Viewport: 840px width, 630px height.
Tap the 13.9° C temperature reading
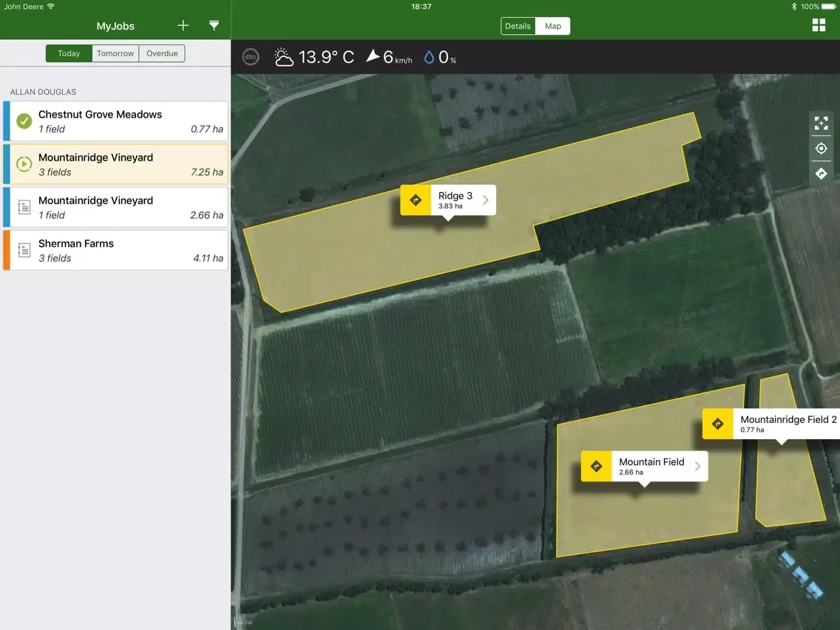326,57
